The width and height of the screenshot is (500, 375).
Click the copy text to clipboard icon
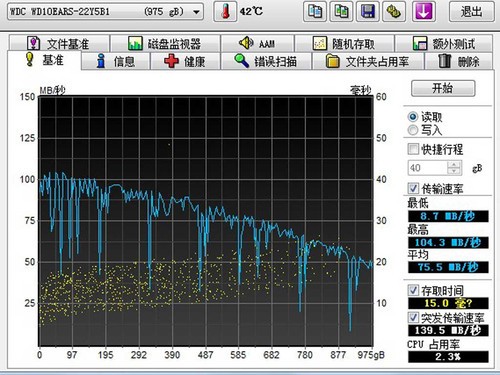315,12
